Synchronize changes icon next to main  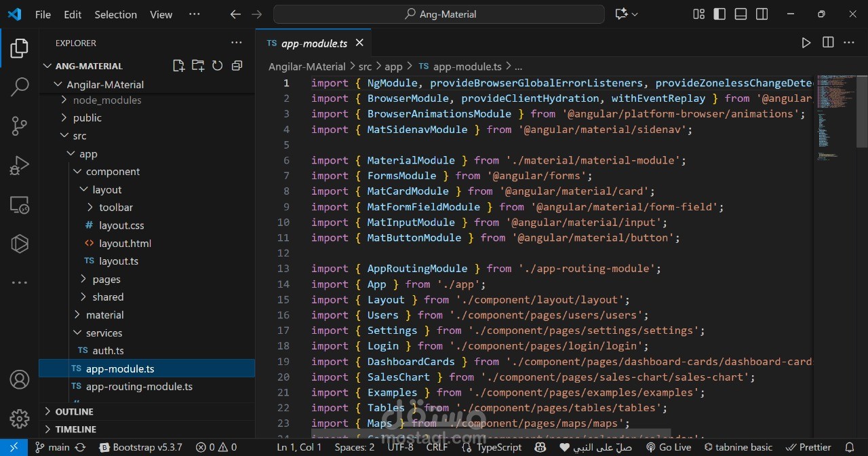[x=80, y=447]
